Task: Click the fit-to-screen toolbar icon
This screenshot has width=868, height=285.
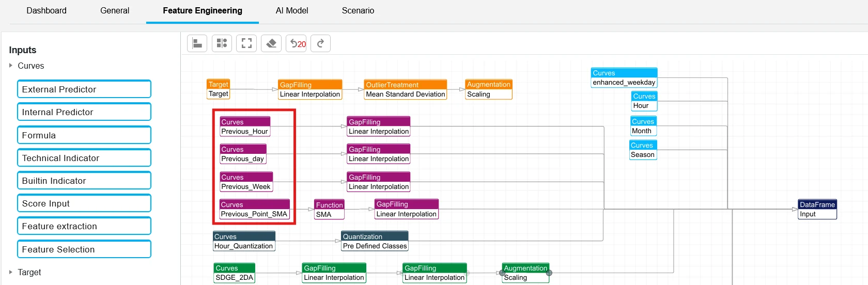Action: click(x=246, y=43)
